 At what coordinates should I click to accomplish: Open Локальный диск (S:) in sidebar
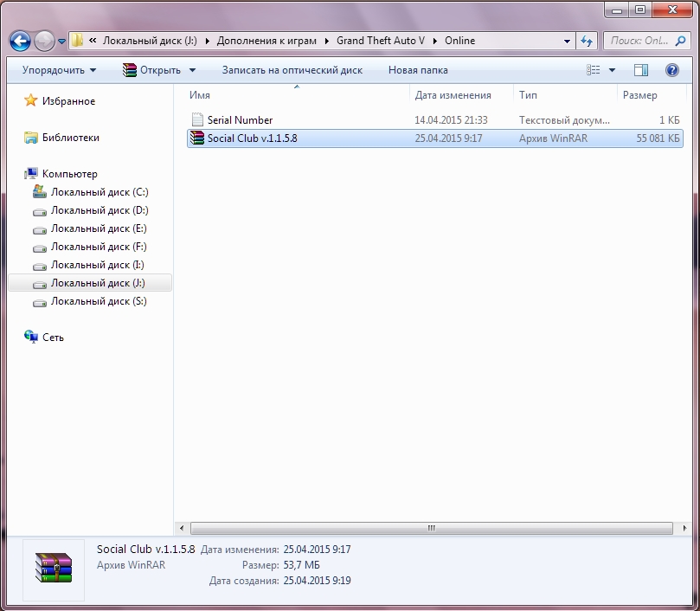[99, 301]
